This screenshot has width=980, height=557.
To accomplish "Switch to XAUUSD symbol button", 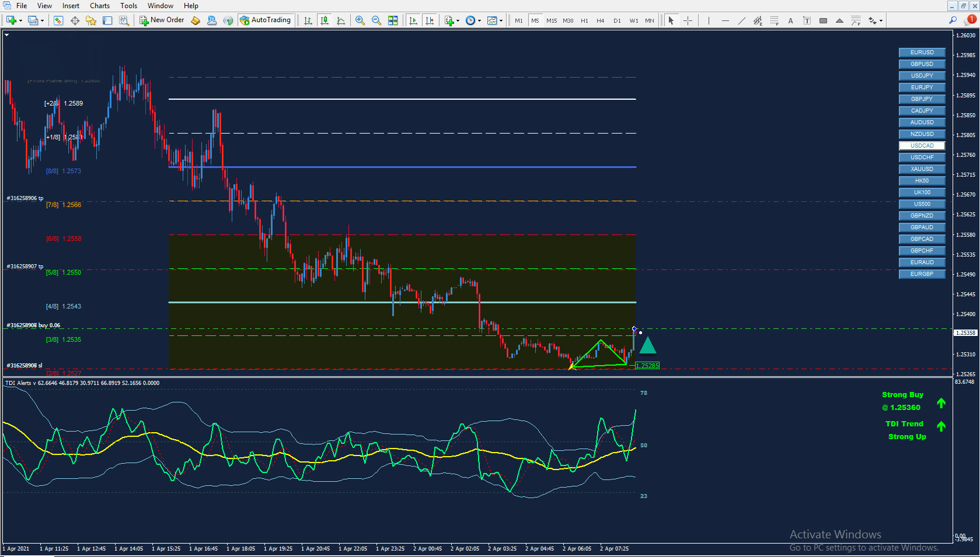I will [922, 169].
